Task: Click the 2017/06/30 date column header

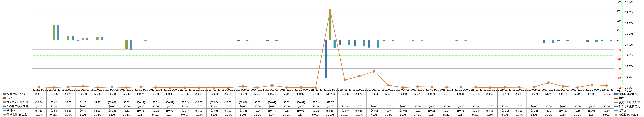Action: tap(403, 90)
